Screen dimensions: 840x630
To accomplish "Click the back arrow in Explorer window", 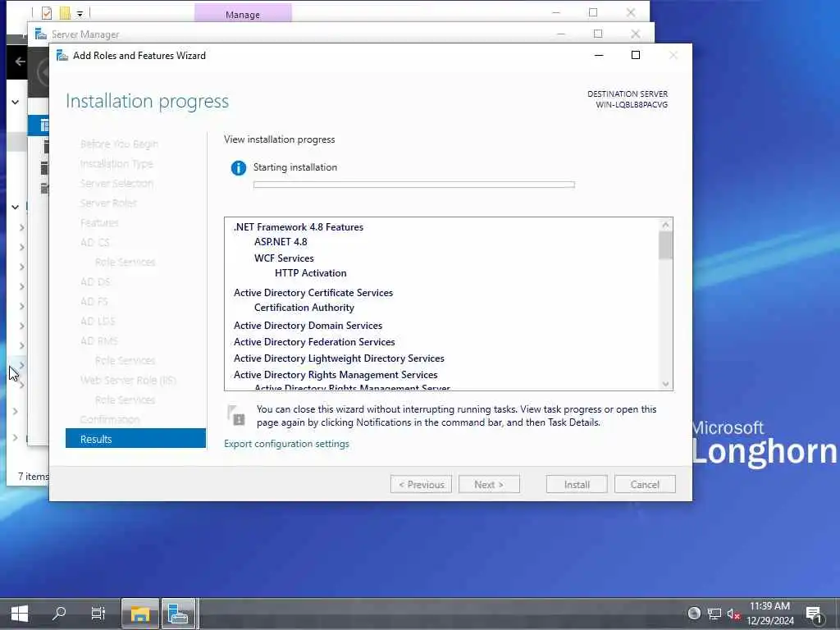I will [x=20, y=62].
